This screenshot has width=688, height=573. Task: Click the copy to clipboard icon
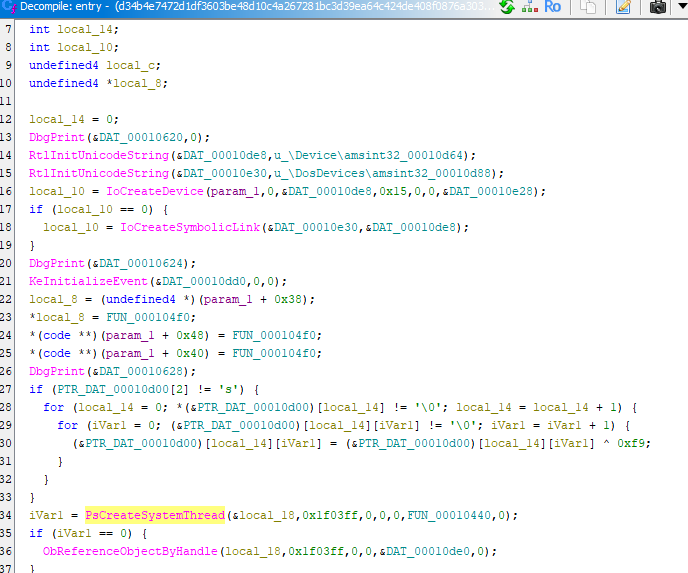click(588, 8)
